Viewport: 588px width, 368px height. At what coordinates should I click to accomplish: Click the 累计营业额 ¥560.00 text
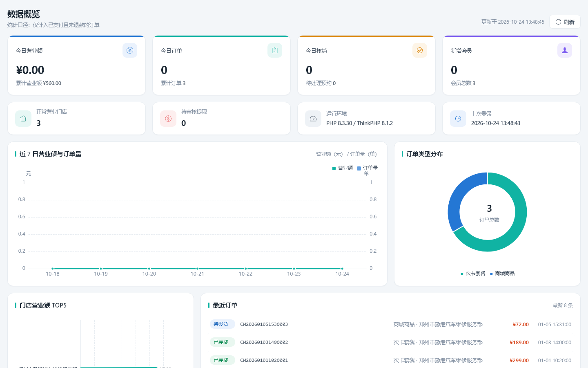38,83
